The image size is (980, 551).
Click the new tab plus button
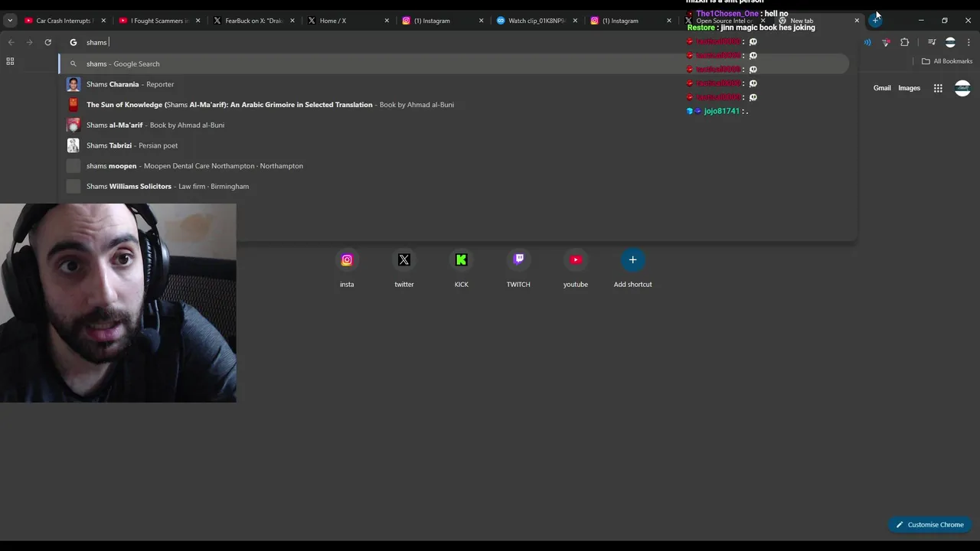tap(875, 21)
